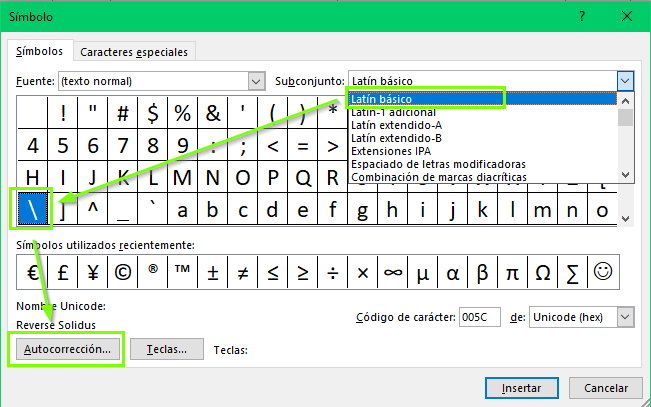This screenshot has width=651, height=407.
Task: Open the Fuente font dropdown
Action: click(x=257, y=81)
